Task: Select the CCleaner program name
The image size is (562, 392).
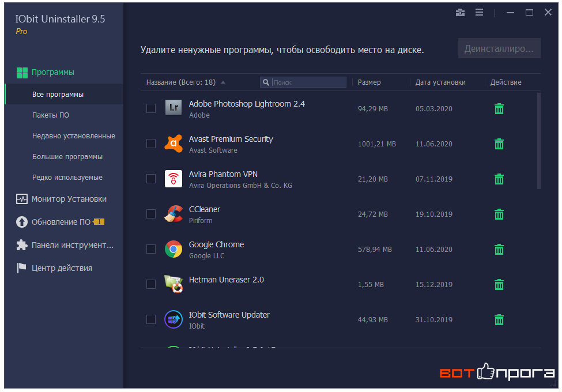Action: click(x=204, y=209)
